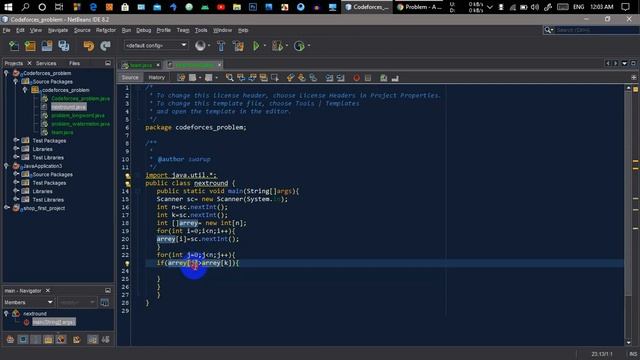Open the Run Project dropdown arrow
Viewport: 640px width, 360px height.
(x=264, y=46)
